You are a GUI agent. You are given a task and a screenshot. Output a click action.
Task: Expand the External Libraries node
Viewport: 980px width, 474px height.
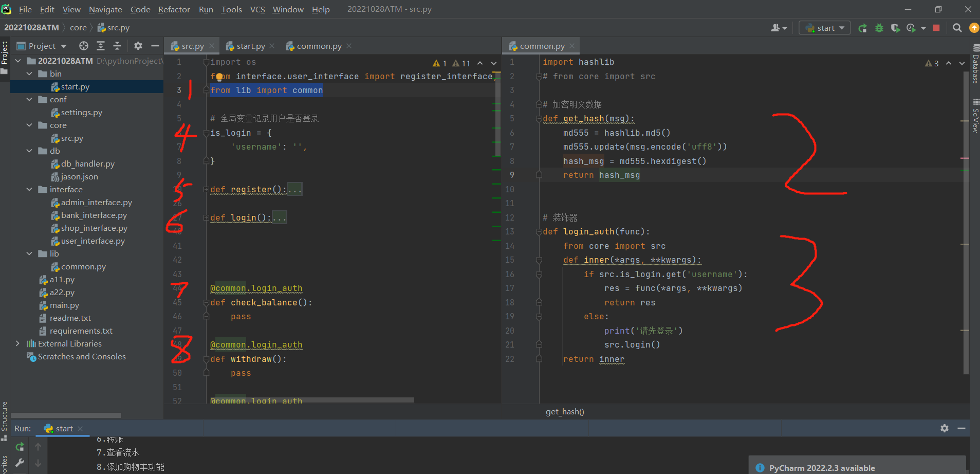click(x=18, y=343)
